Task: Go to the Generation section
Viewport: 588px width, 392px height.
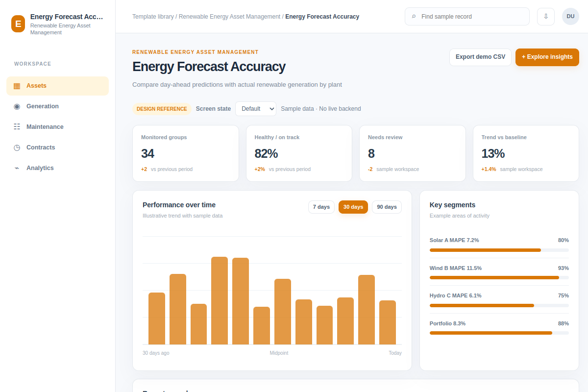Action: tap(57, 106)
